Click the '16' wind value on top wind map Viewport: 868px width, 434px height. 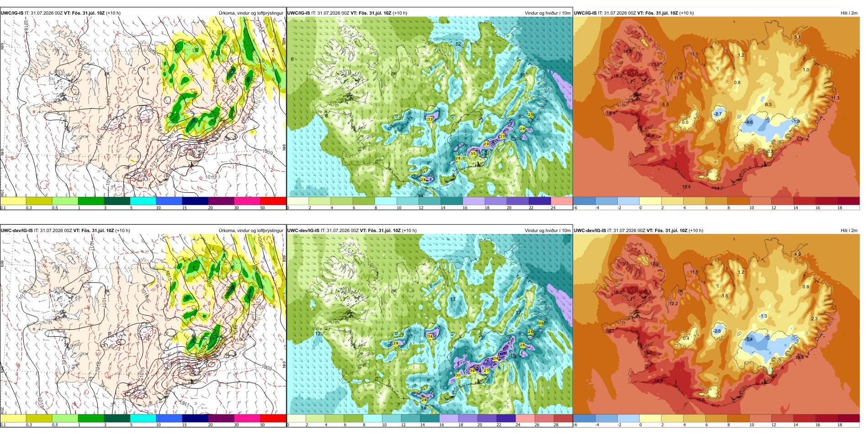(522, 75)
